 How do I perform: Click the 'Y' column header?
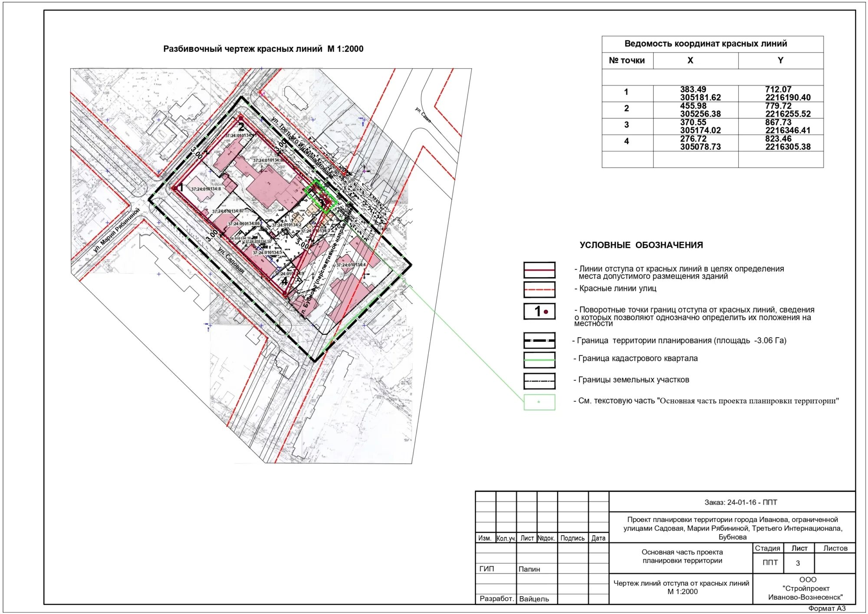(780, 61)
